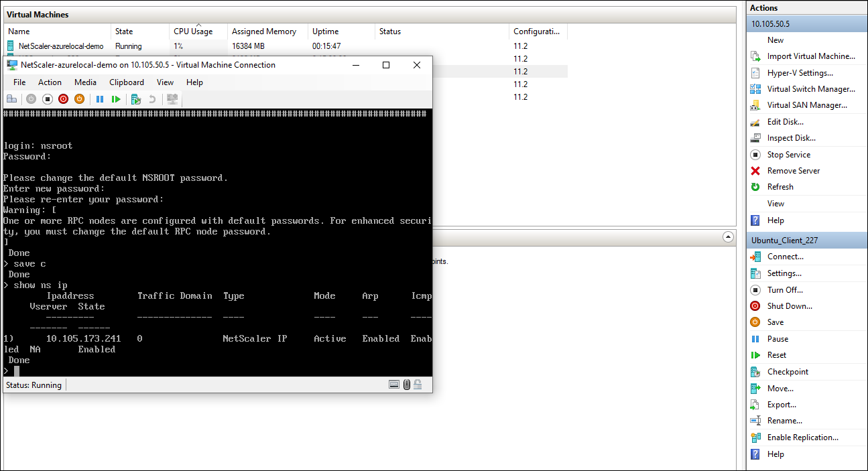
Task: Click the Revert arrow icon on the toolbar
Action: pyautogui.click(x=153, y=98)
